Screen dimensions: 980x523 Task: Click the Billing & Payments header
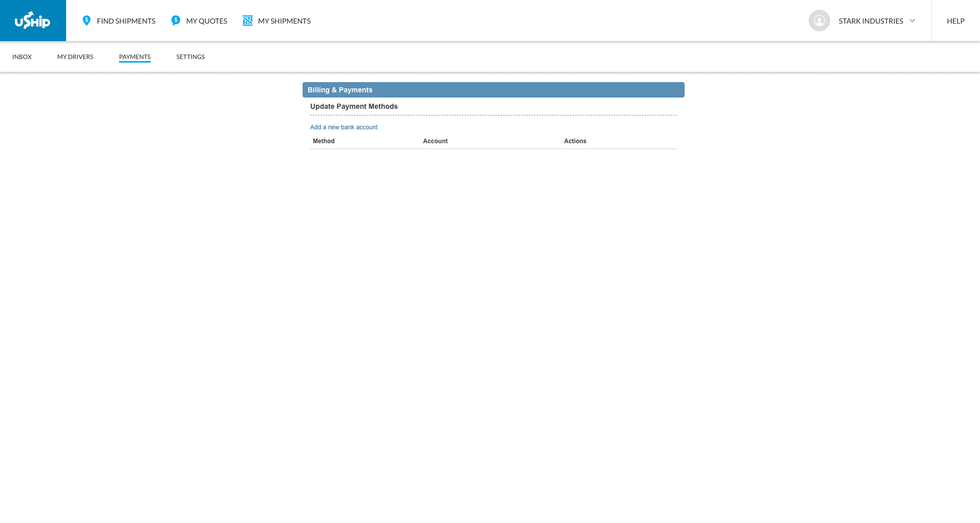493,90
